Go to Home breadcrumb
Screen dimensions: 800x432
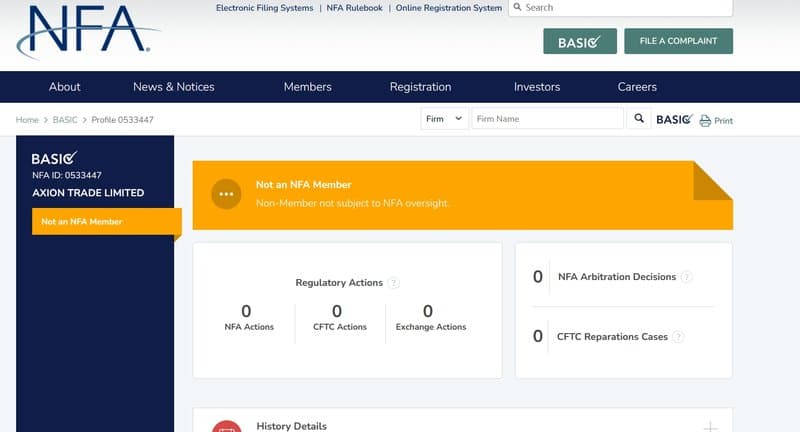27,120
